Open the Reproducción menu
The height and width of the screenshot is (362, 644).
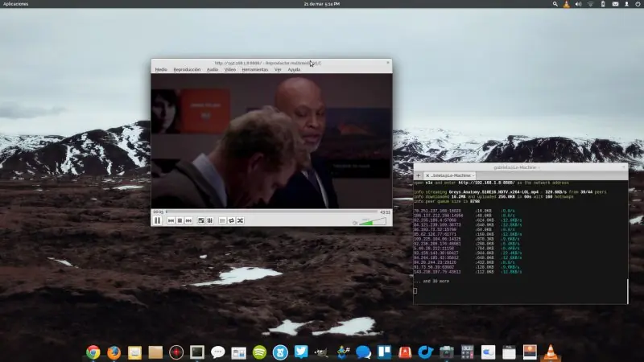187,70
